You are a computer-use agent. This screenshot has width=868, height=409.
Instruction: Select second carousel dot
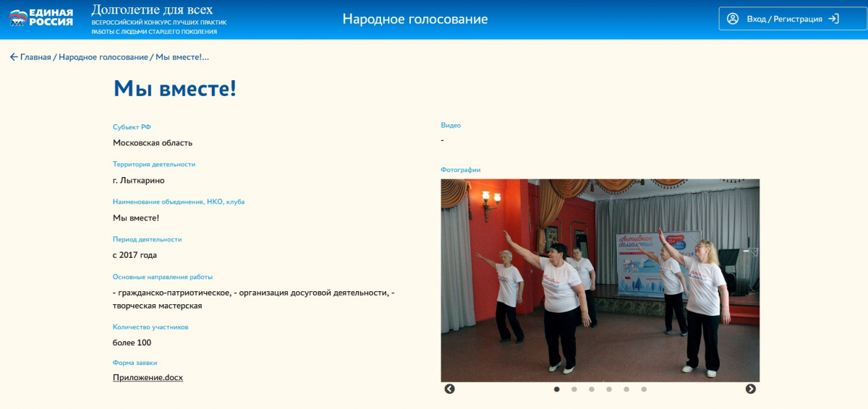coord(574,389)
